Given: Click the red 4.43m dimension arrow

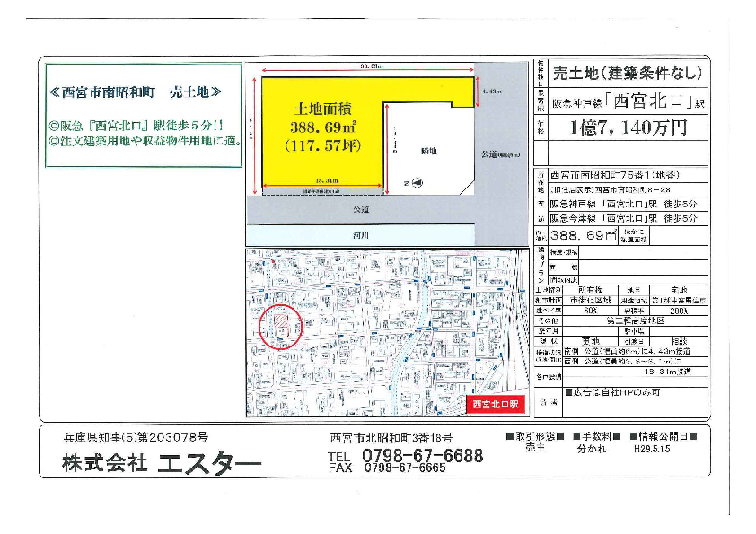Looking at the screenshot, I should point(477,92).
